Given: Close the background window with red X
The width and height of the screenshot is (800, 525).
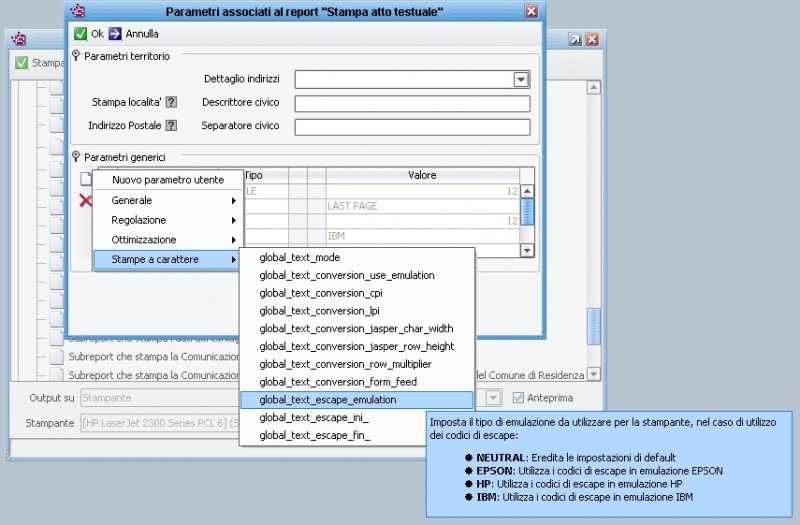Looking at the screenshot, I should 592,39.
